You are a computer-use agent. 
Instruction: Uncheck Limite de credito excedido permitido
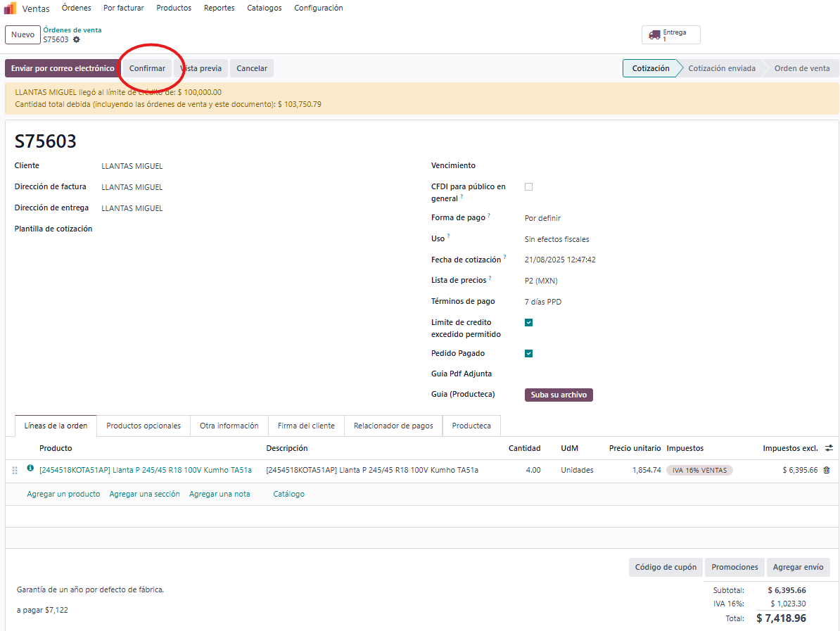coord(529,323)
